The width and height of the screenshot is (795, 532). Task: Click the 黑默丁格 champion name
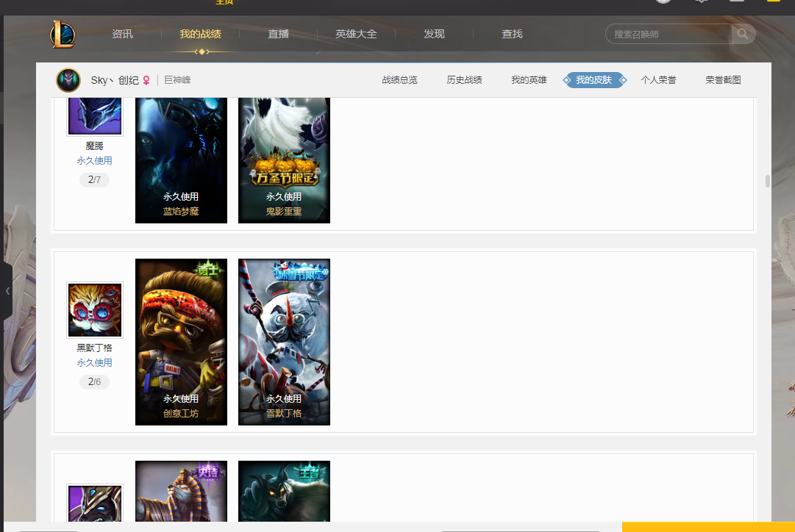click(x=95, y=348)
